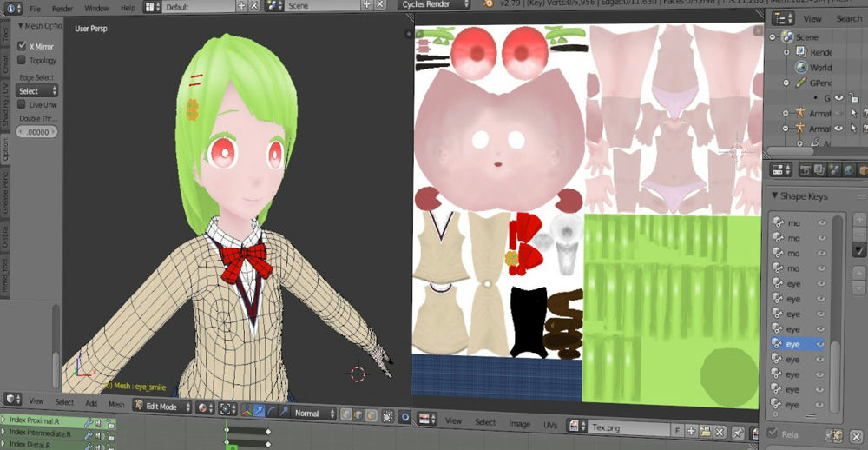Click the Search button in outliner
868x450 pixels.
click(x=848, y=18)
